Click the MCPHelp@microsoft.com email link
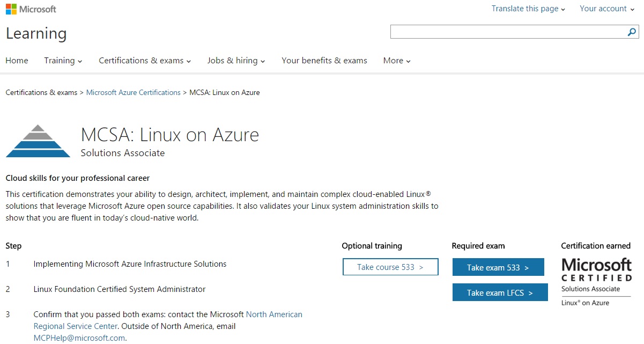 (79, 338)
